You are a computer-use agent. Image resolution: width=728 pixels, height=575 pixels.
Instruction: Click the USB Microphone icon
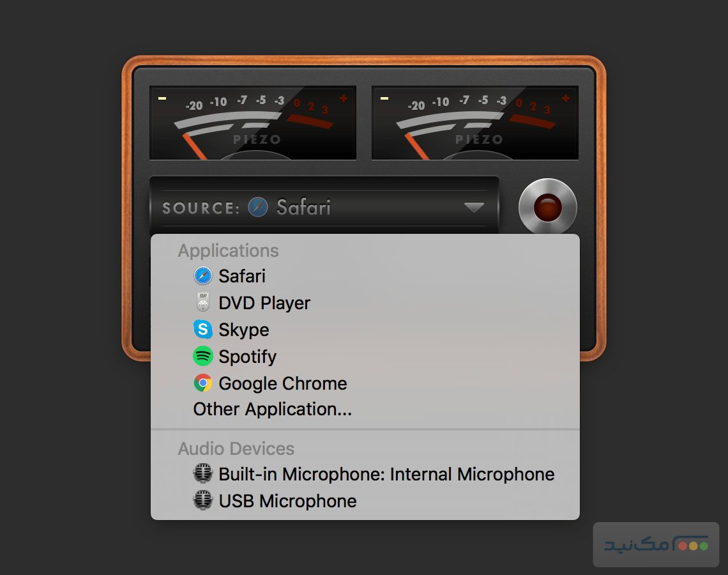point(202,501)
